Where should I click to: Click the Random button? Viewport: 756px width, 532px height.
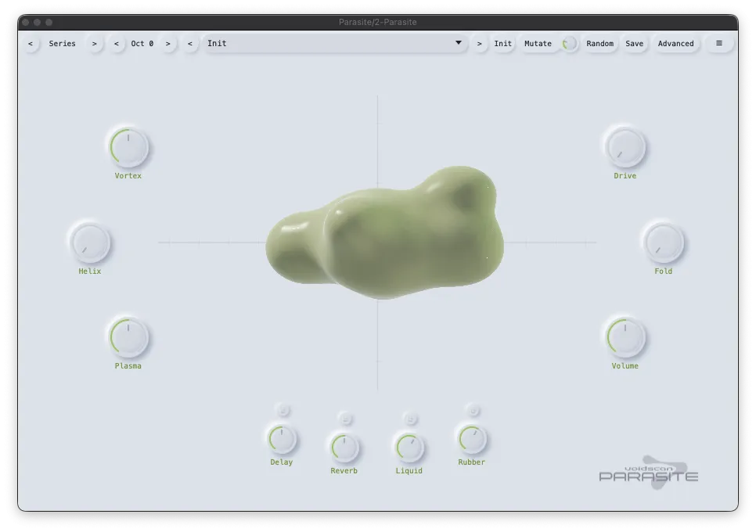(599, 43)
